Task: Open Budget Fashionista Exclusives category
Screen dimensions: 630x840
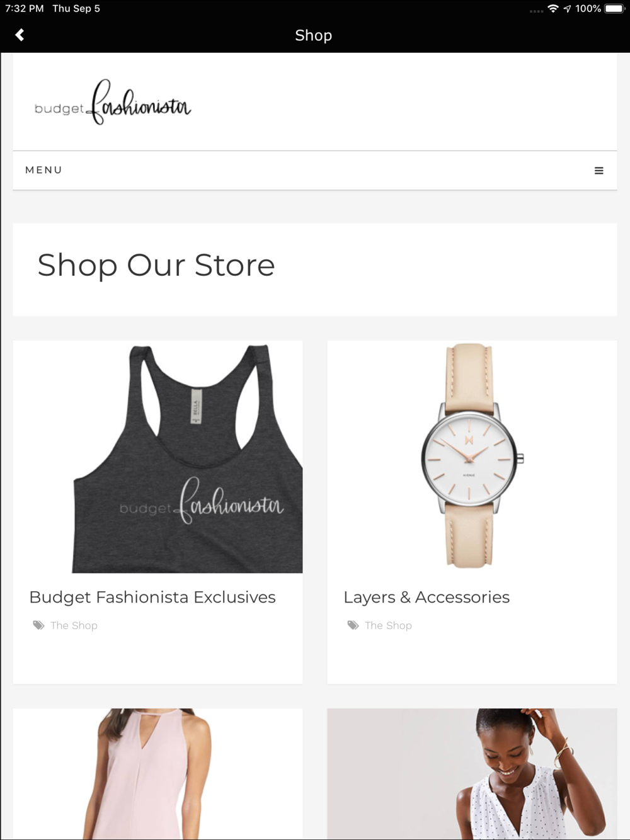Action: (x=152, y=597)
